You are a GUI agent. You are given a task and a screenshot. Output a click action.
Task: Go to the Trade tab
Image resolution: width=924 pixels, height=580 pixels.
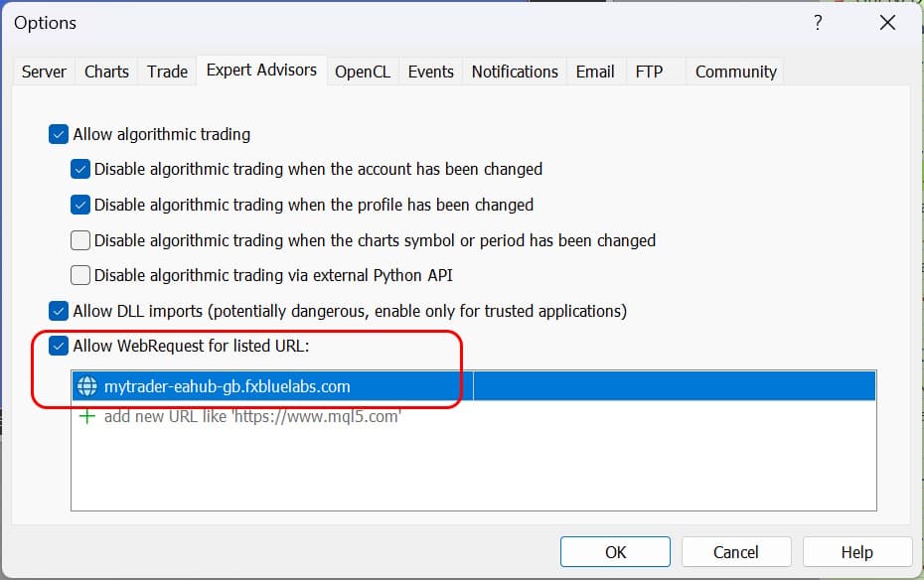click(167, 72)
